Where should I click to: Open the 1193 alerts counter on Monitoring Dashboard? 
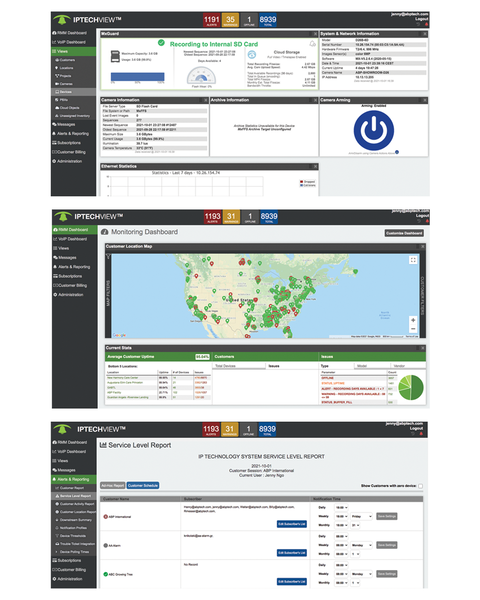tap(212, 217)
